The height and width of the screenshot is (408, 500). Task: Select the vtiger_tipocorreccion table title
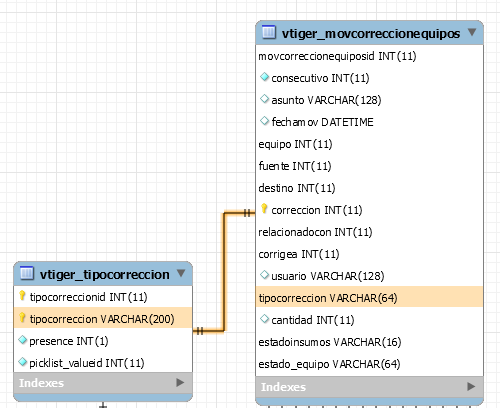point(105,275)
